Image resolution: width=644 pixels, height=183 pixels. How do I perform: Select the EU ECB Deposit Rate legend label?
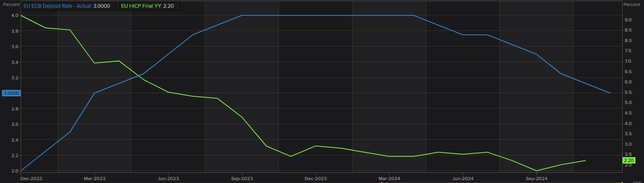[x=57, y=6]
